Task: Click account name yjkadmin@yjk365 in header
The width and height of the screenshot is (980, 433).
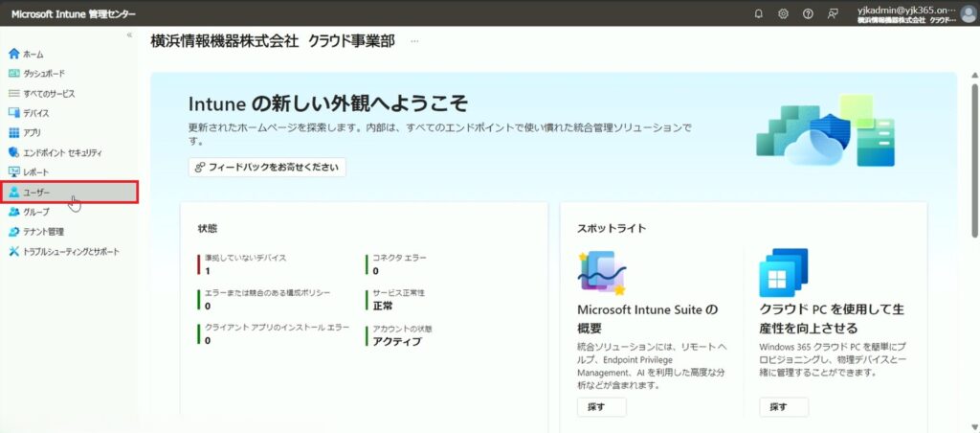Action: (907, 10)
